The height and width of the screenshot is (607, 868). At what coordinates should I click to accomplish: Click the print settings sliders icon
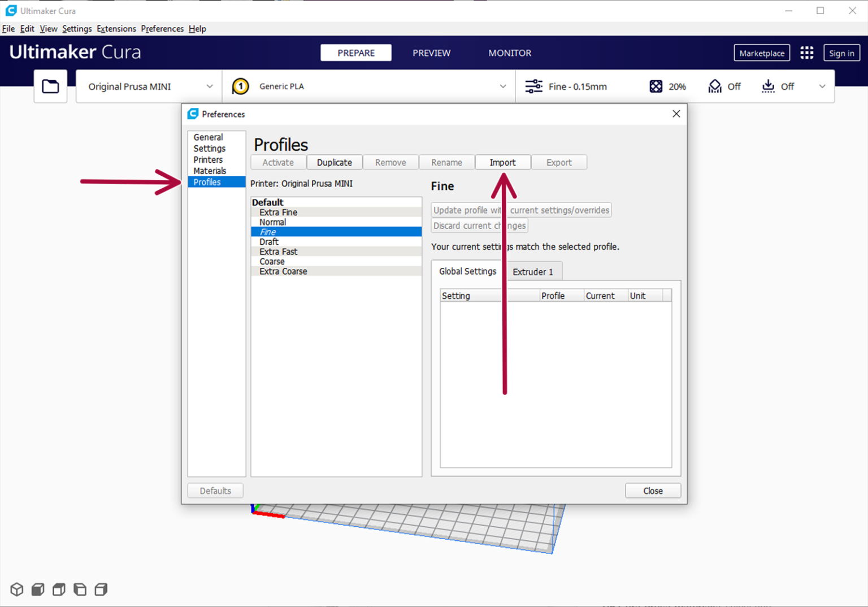(533, 86)
